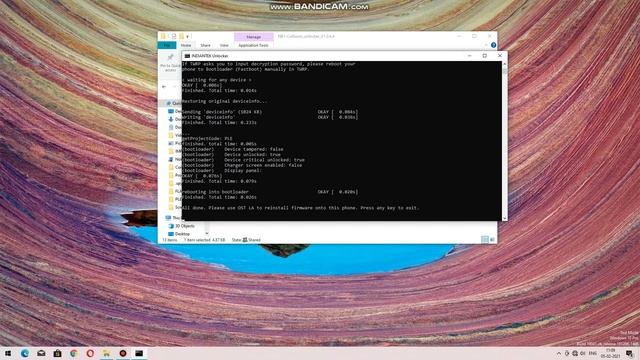Image resolution: width=640 pixels, height=360 pixels.
Task: Open the Mail app on taskbar
Action: pyautogui.click(x=41, y=353)
